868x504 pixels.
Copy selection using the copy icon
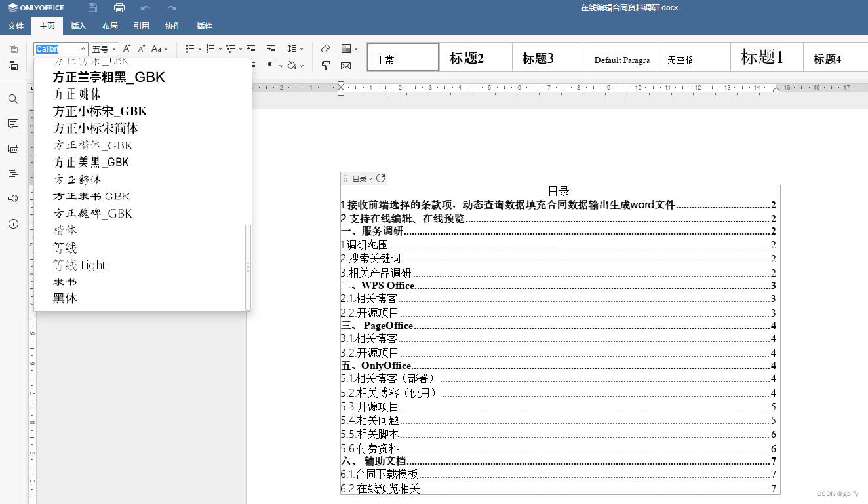click(x=12, y=49)
